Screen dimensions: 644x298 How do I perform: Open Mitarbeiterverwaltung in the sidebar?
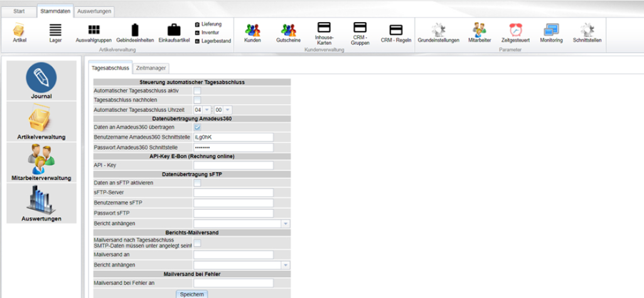coord(41,162)
